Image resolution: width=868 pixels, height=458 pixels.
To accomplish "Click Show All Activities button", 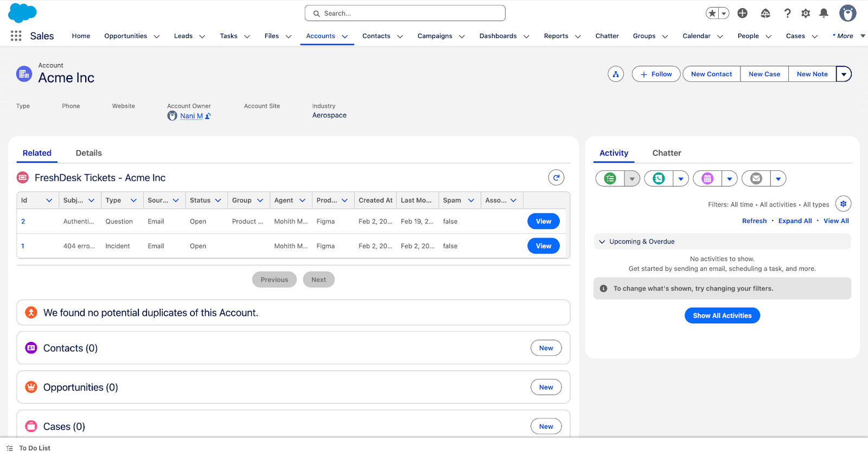I will pyautogui.click(x=722, y=315).
